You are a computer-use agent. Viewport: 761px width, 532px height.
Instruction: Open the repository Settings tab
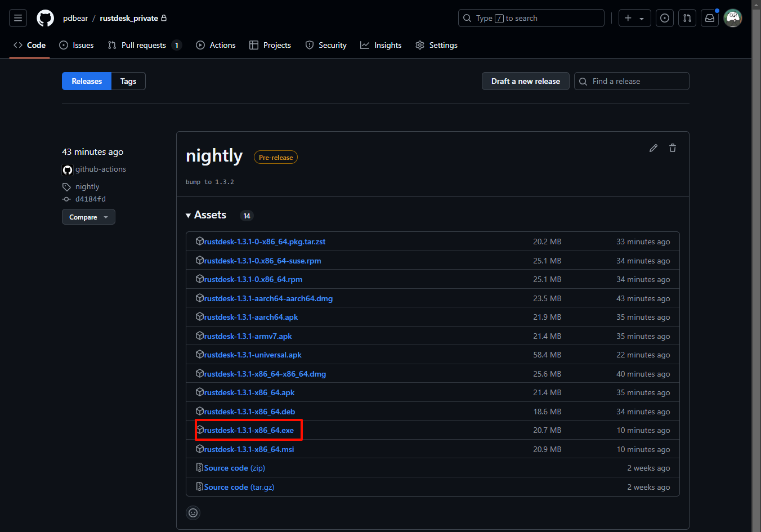pos(436,45)
